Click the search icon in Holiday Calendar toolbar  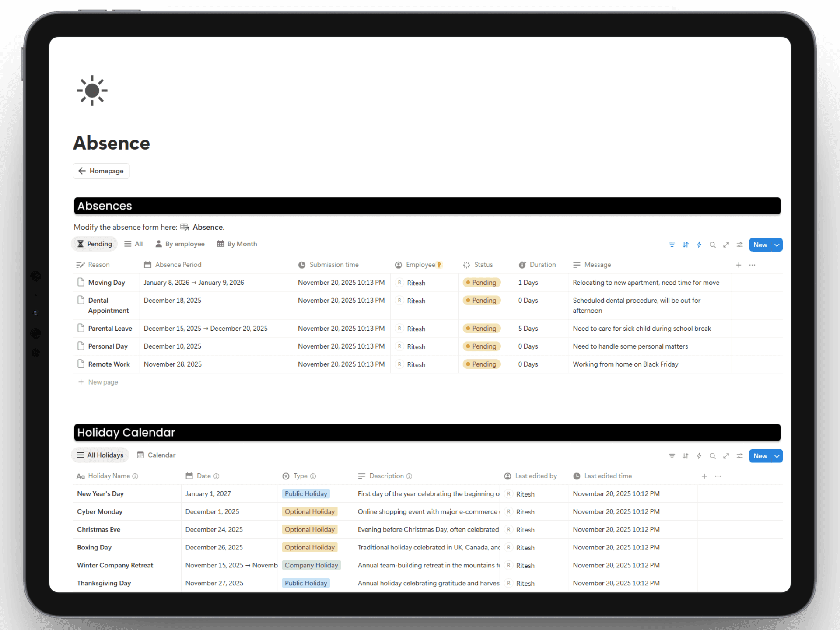[x=713, y=456]
